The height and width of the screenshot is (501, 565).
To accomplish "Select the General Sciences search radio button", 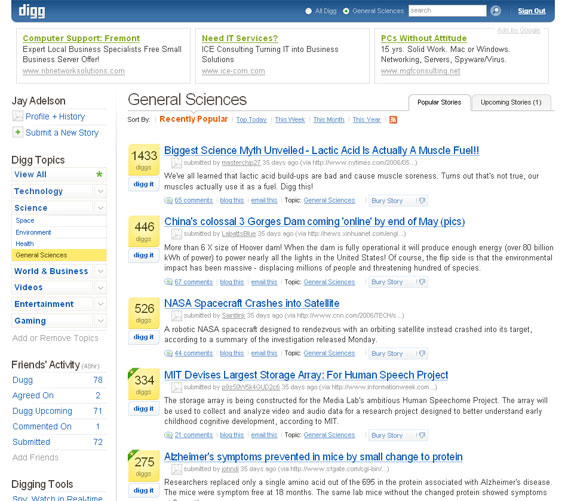I will coord(346,11).
